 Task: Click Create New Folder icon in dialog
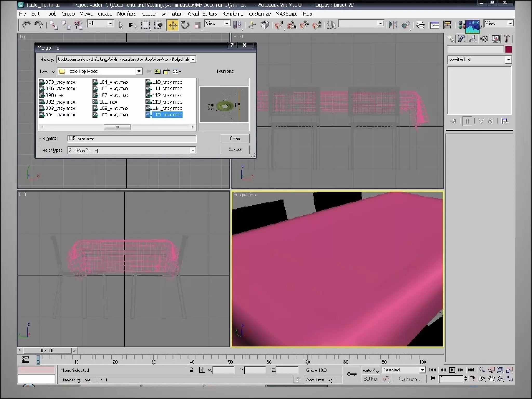click(166, 71)
